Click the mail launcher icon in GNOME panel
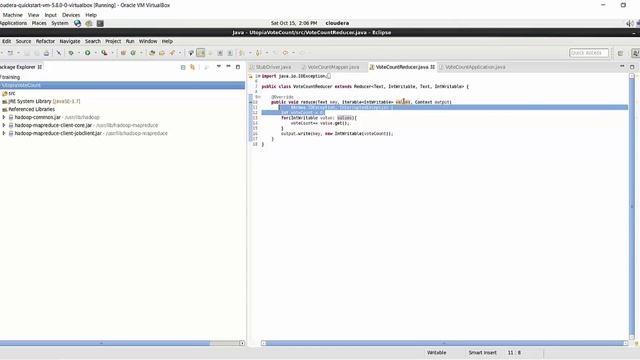The width and height of the screenshot is (640, 360). point(89,23)
